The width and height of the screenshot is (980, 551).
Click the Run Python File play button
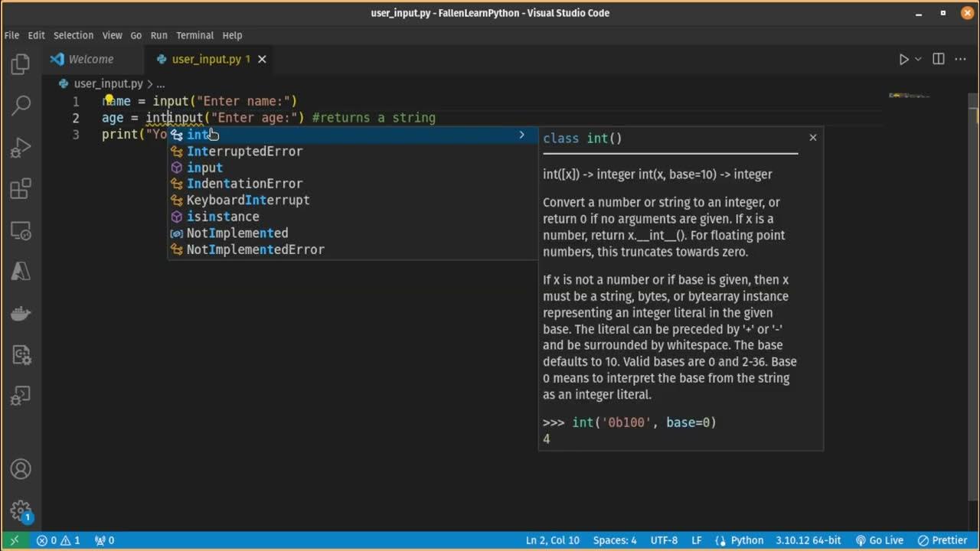coord(903,59)
